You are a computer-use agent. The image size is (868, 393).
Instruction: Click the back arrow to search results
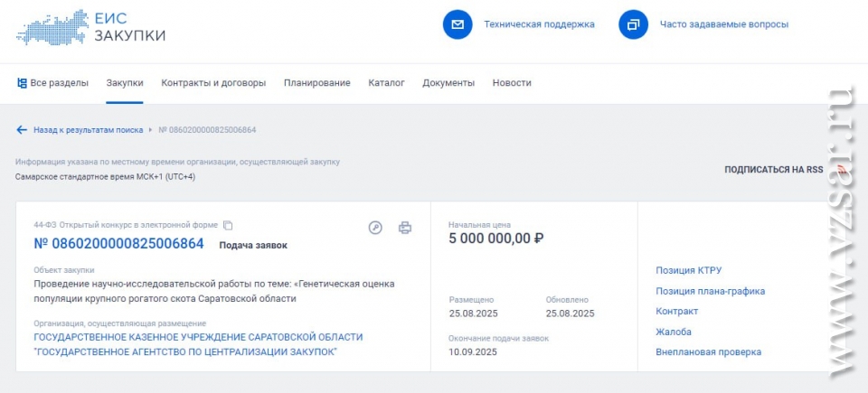point(22,130)
